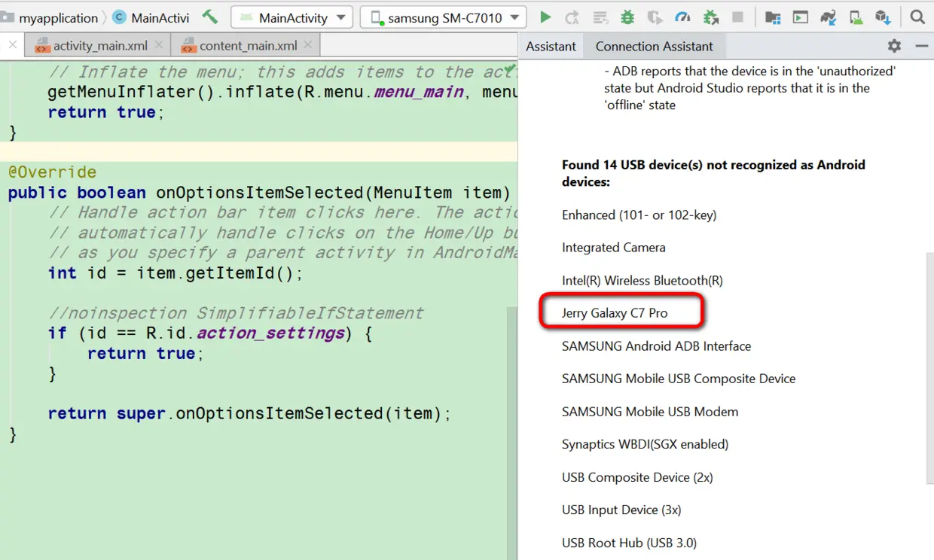
Task: Close the content_main.xml tab
Action: click(307, 45)
